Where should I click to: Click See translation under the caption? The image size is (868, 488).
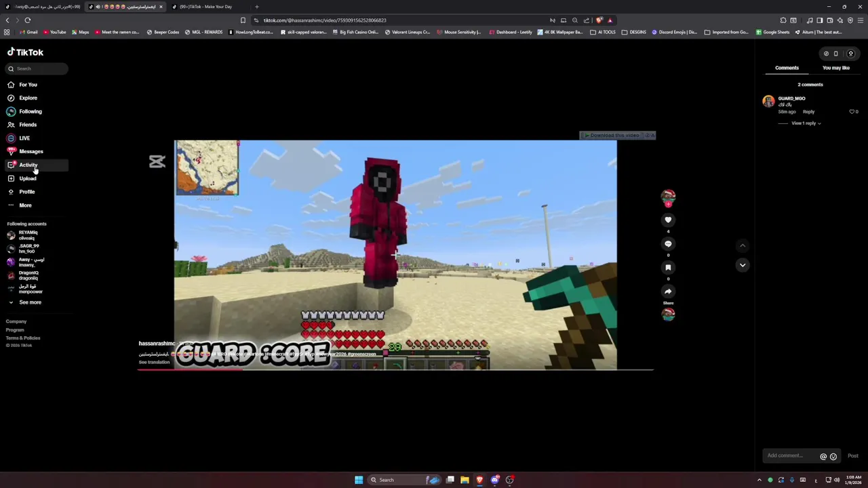click(154, 363)
